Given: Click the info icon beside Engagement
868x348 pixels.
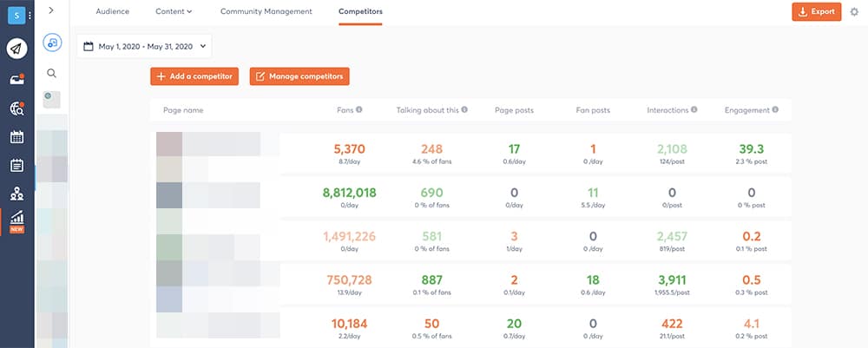Looking at the screenshot, I should pyautogui.click(x=775, y=110).
